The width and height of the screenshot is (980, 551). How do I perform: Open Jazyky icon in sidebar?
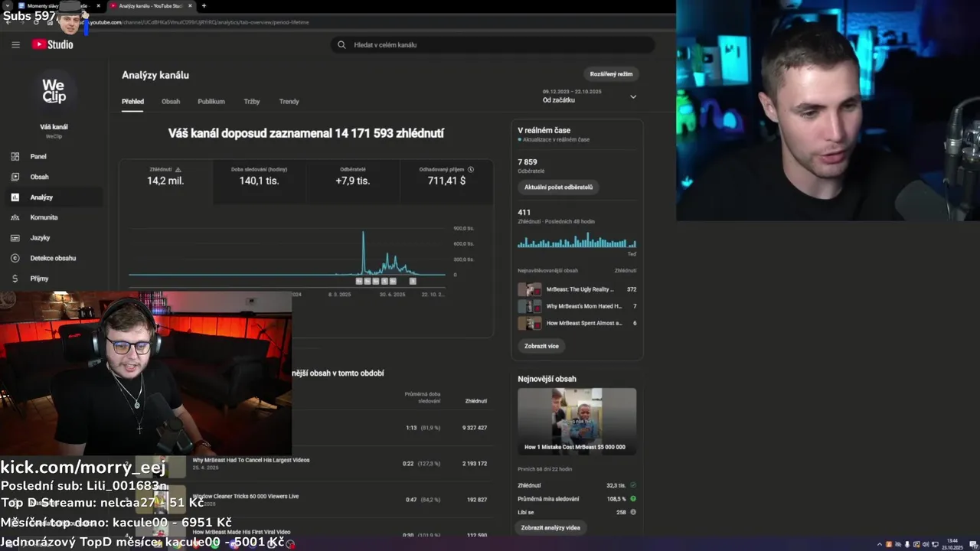pyautogui.click(x=15, y=238)
